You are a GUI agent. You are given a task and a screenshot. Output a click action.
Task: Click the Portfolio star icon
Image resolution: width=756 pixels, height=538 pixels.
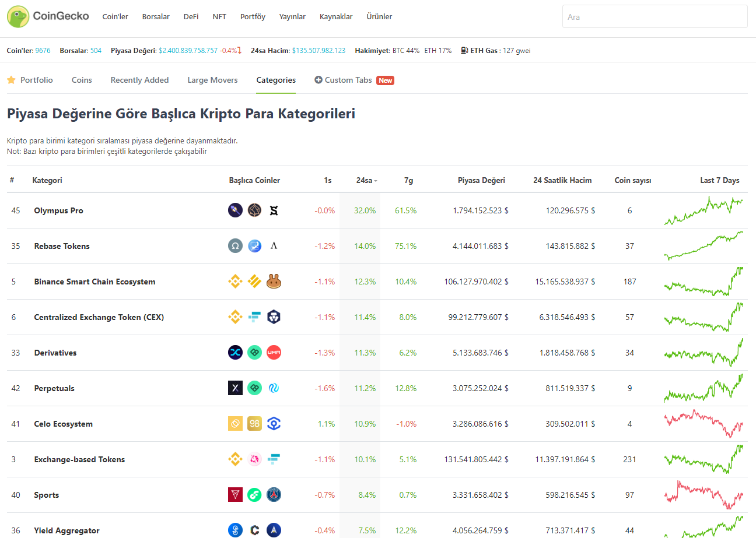pyautogui.click(x=11, y=80)
